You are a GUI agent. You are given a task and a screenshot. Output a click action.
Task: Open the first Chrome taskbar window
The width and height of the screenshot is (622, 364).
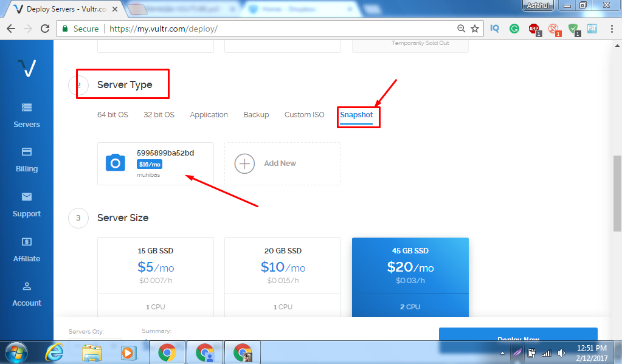[167, 352]
